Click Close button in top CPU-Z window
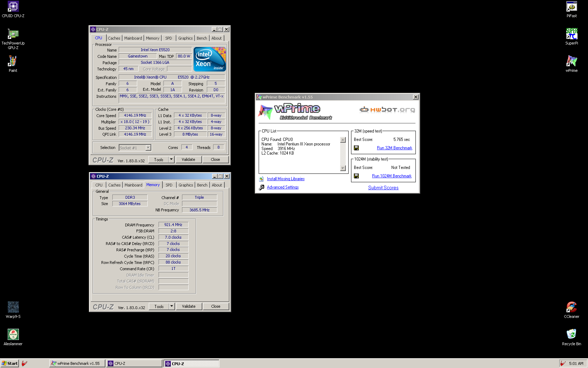Image resolution: width=588 pixels, height=368 pixels. (216, 159)
